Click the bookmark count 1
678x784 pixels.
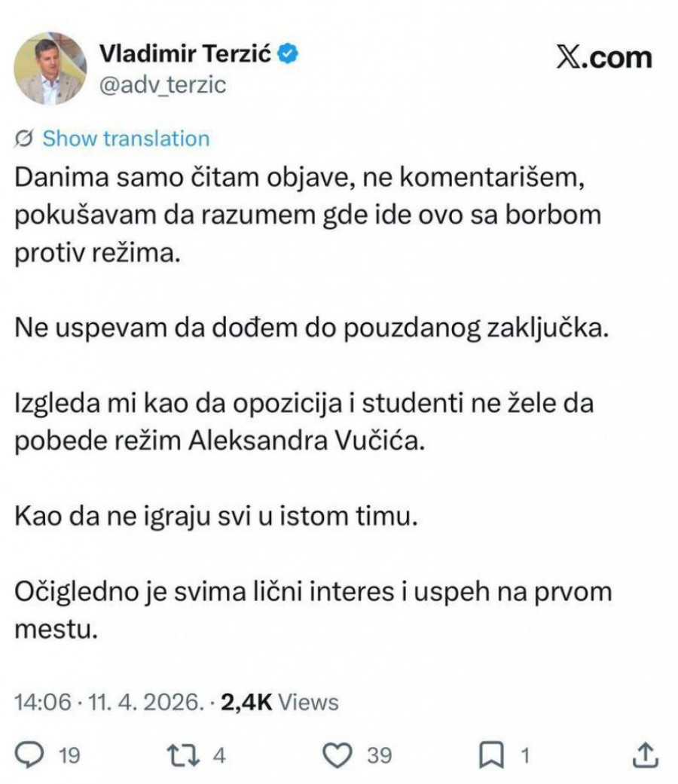(x=527, y=755)
